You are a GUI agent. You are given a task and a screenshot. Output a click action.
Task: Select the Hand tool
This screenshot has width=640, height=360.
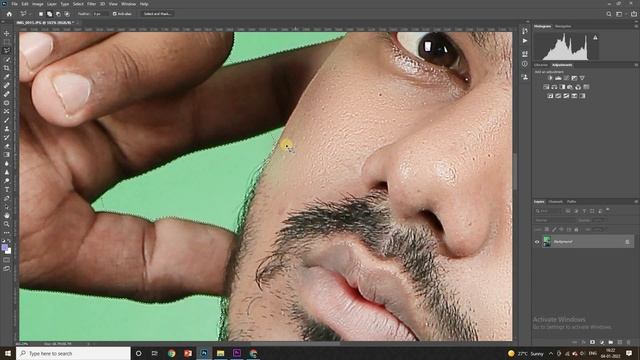click(7, 215)
